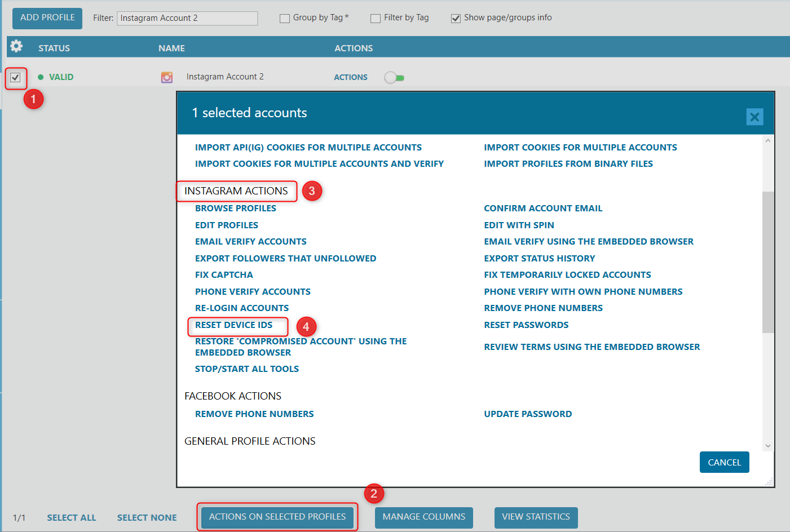Click Restore 'Compromised Account' using embedded browser
The width and height of the screenshot is (790, 532).
click(301, 347)
